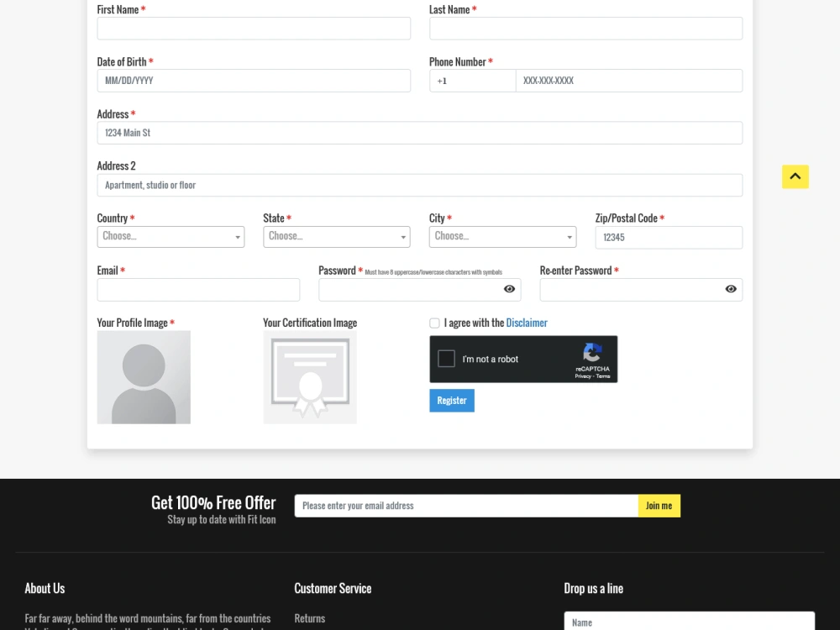Open the Returns link in Customer Service
Screen dimensions: 840x630
[310, 618]
